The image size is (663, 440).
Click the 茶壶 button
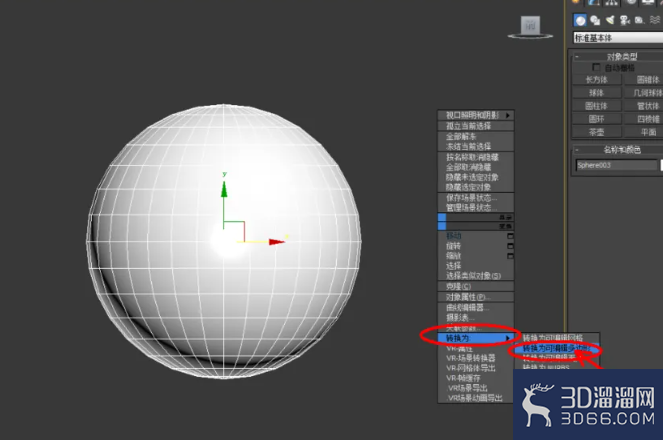[596, 132]
